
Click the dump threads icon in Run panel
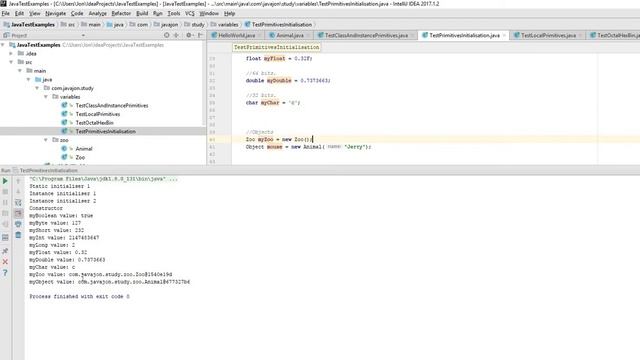(5, 213)
